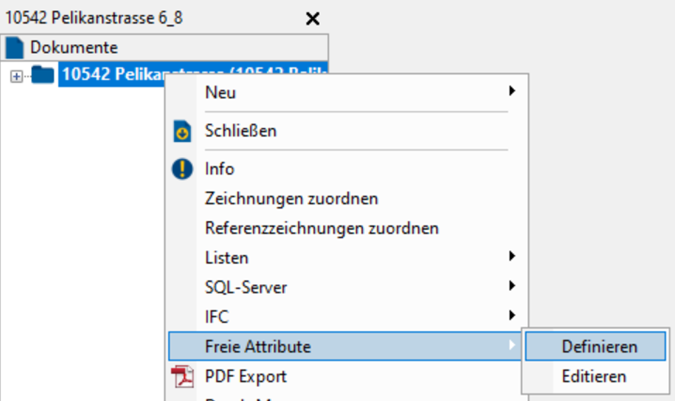Select the PDF Export menu entry
The height and width of the screenshot is (401, 675).
[245, 376]
